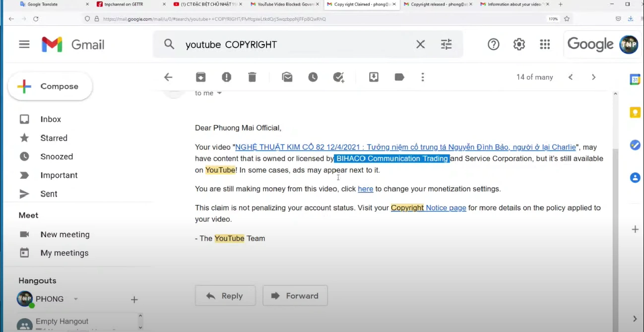Open Google Tasks side panel icon
Viewport: 644px width, 332px height.
(635, 145)
